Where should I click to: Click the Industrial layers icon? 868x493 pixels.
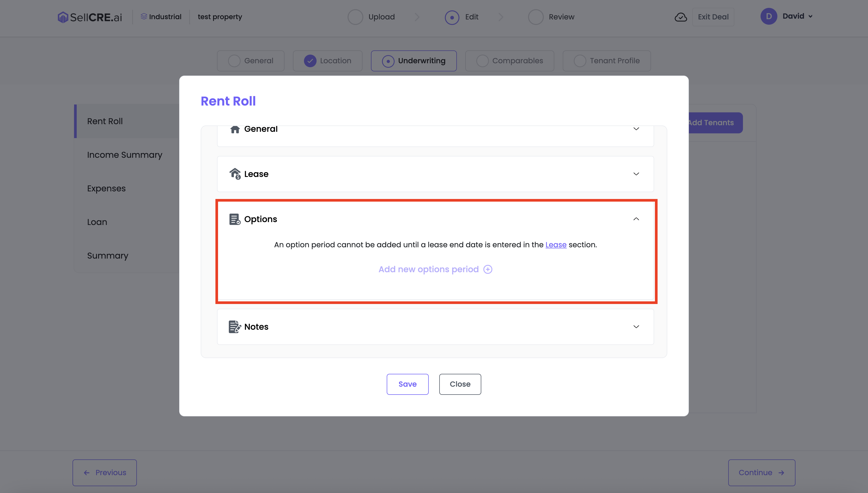pyautogui.click(x=144, y=17)
